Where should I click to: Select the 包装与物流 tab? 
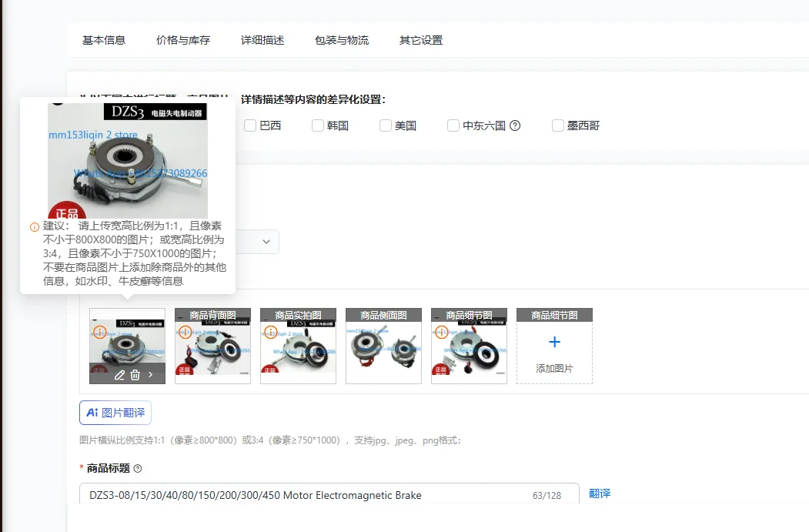pos(342,40)
